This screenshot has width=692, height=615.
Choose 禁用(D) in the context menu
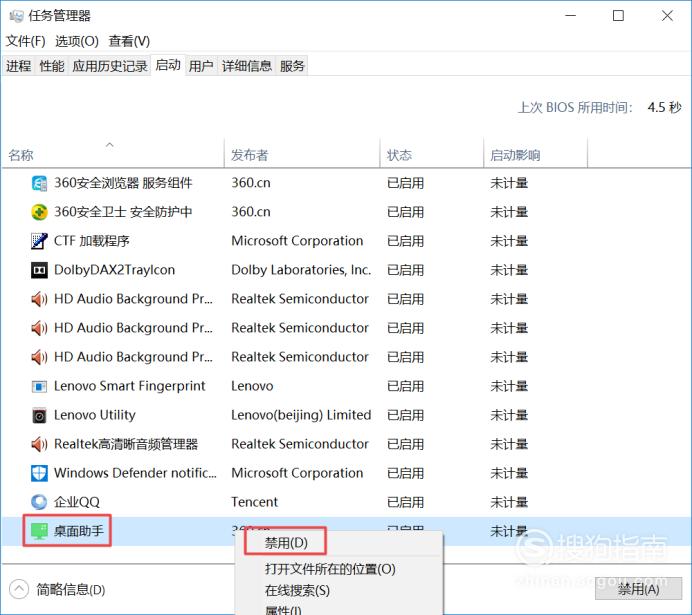click(x=286, y=543)
